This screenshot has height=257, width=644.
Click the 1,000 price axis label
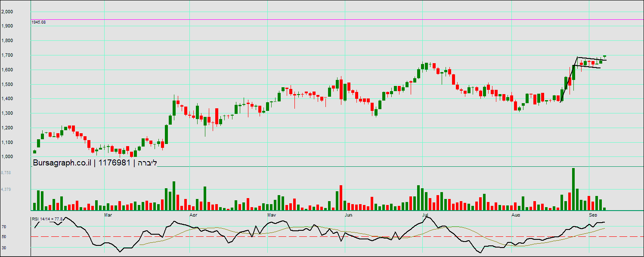[7, 157]
